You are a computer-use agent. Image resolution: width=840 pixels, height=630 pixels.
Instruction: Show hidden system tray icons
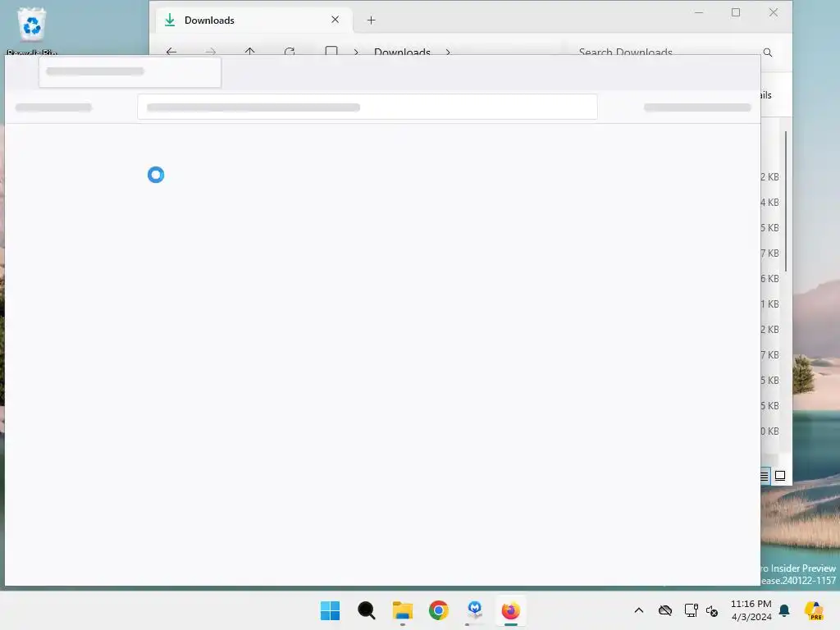(x=638, y=610)
